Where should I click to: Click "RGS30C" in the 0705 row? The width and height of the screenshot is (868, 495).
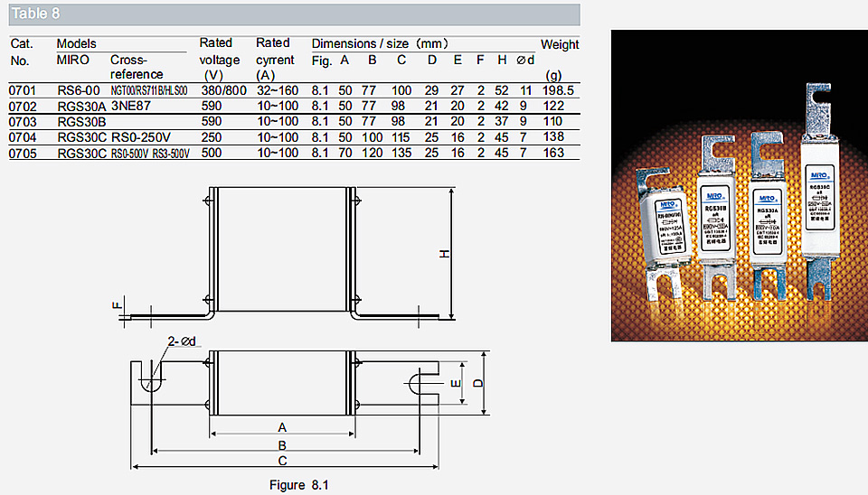[81, 154]
